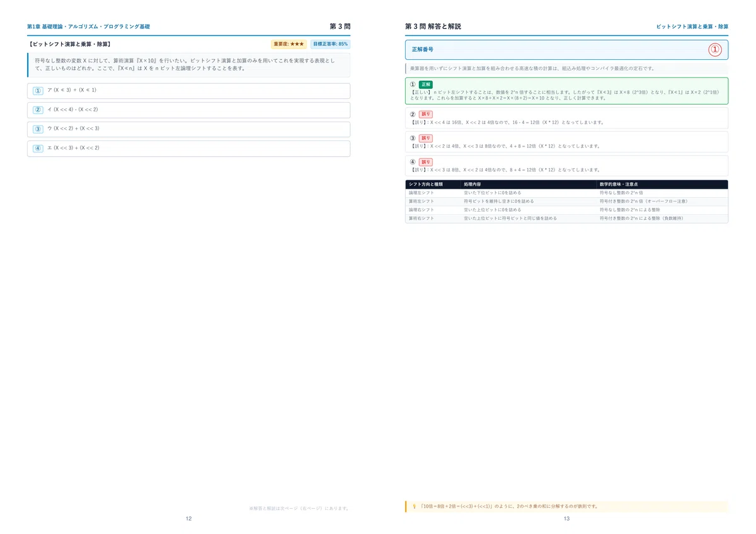
Task: Click the tip text starting 「10倍＝8倍＋2倍
Action: 509,506
